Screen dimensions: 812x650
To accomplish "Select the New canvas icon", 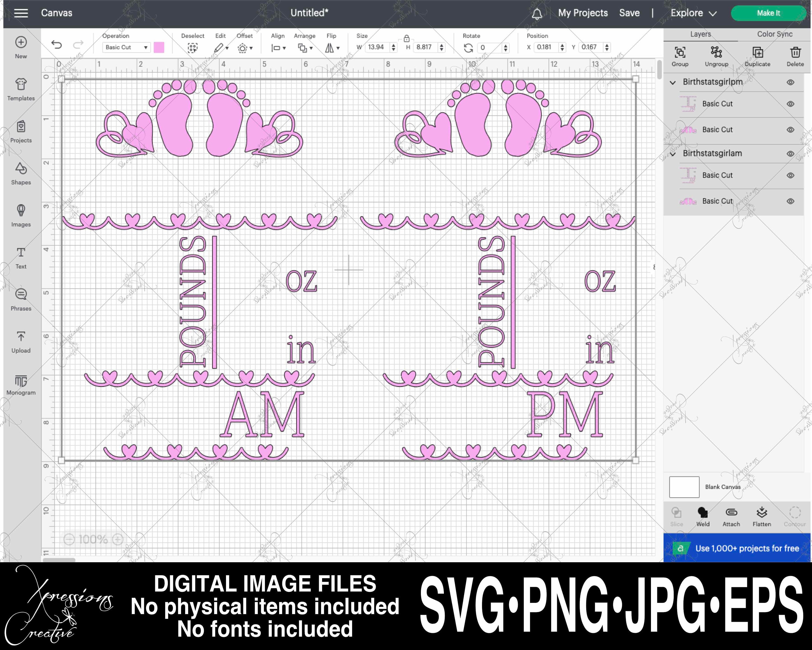I will coord(21,43).
